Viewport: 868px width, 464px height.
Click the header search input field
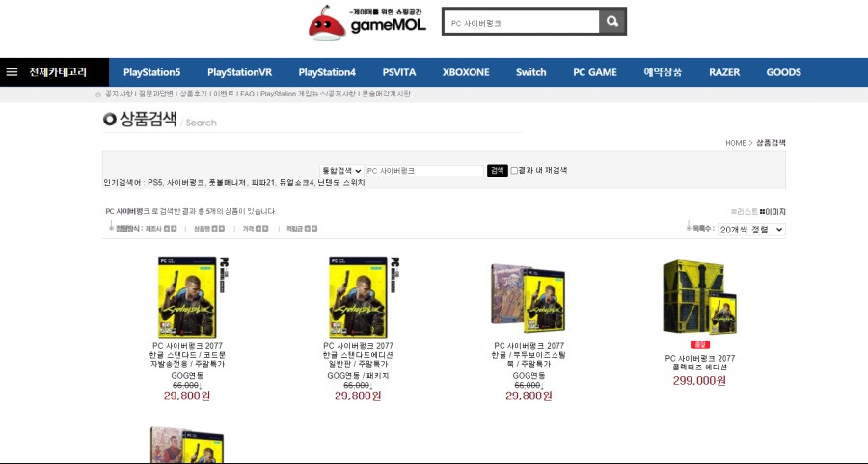tap(522, 21)
